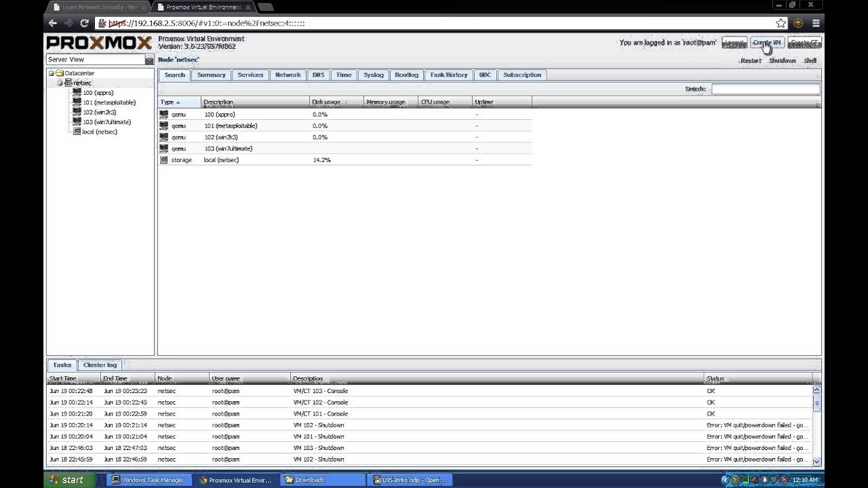Select the VM/CT 103 - Console task row
This screenshot has height=488, width=868.
(x=429, y=391)
